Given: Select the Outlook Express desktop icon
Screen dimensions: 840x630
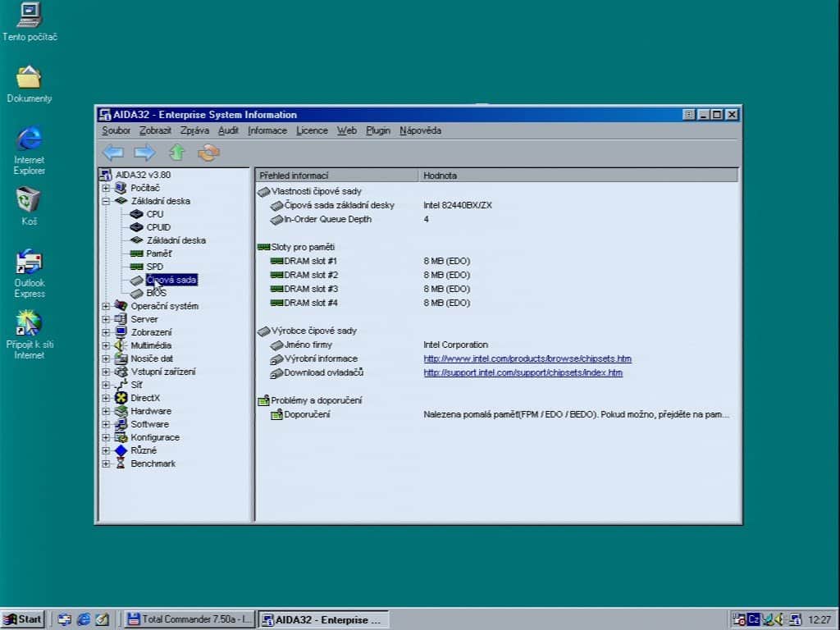Looking at the screenshot, I should click(29, 273).
